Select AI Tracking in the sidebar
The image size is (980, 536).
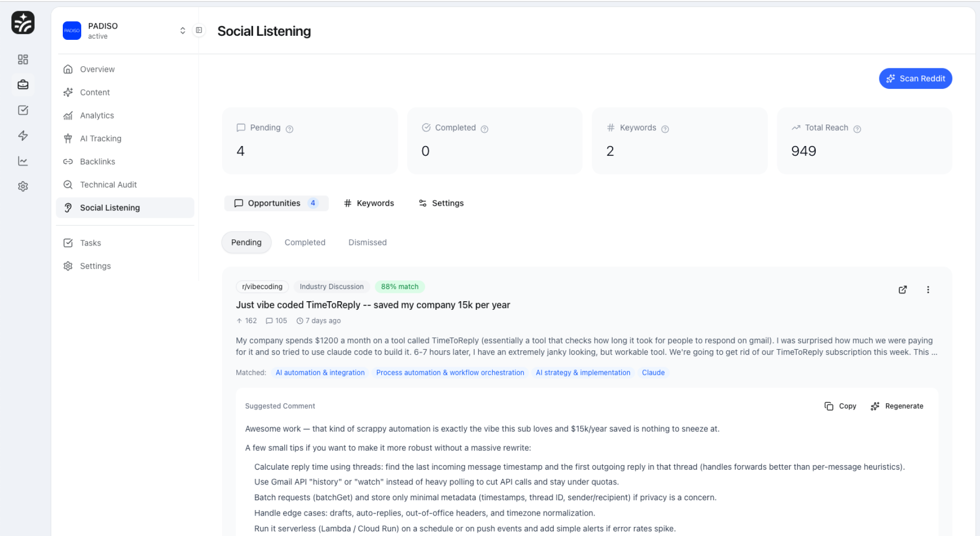125,138
